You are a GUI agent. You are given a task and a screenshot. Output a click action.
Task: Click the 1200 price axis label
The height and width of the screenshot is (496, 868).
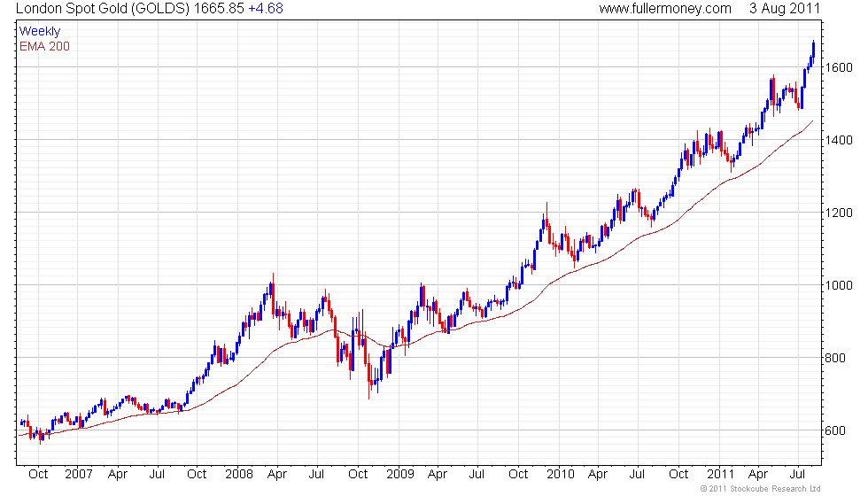[839, 213]
